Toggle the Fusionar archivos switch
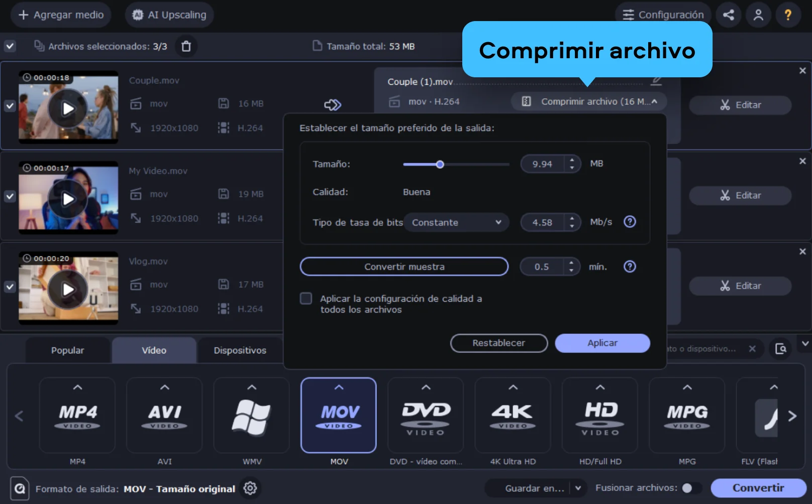This screenshot has width=812, height=504. [691, 488]
